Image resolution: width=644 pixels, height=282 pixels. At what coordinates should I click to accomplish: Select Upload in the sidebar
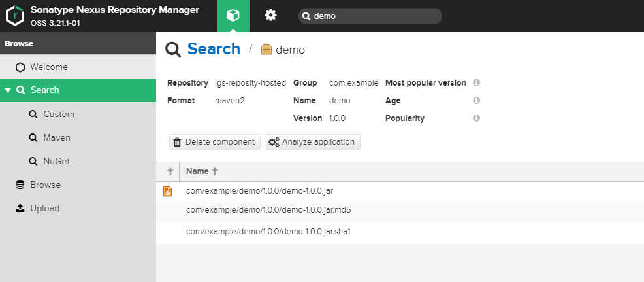(44, 208)
